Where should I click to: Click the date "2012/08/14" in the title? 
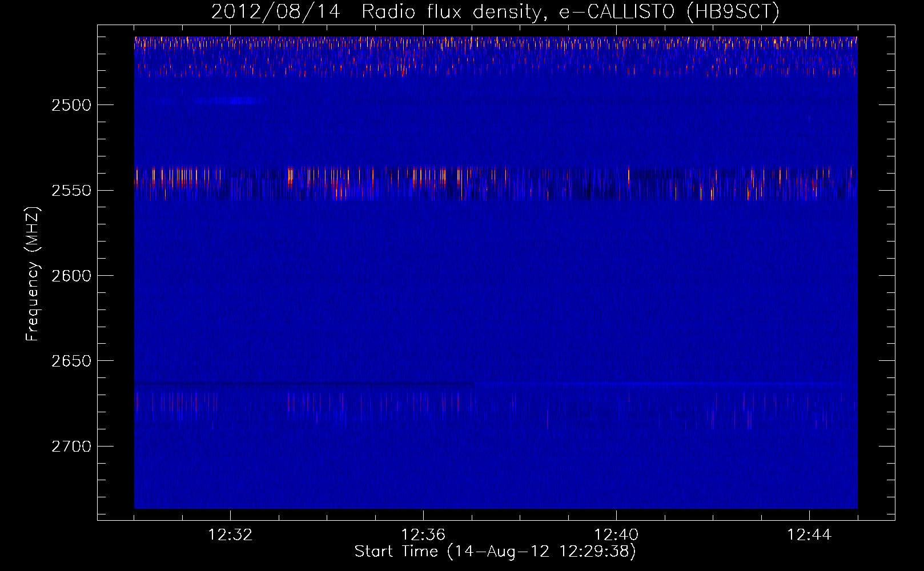(276, 11)
